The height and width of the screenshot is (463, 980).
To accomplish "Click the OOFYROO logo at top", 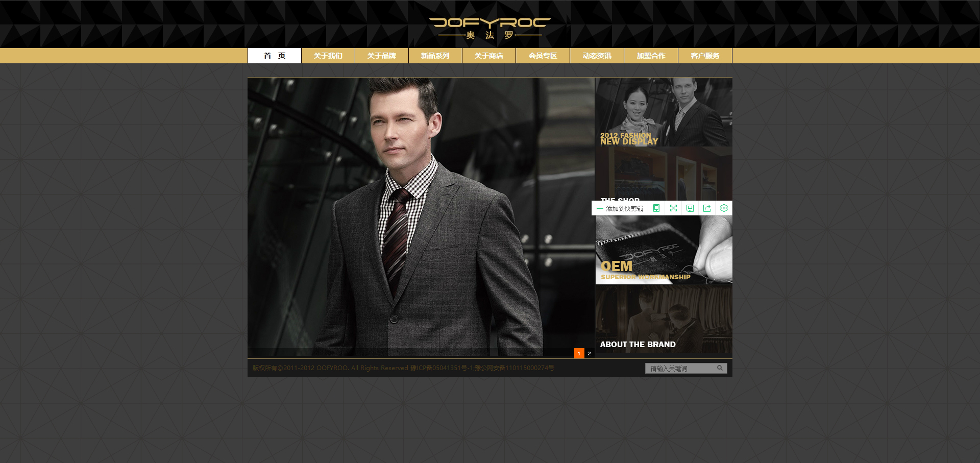I will point(489,28).
